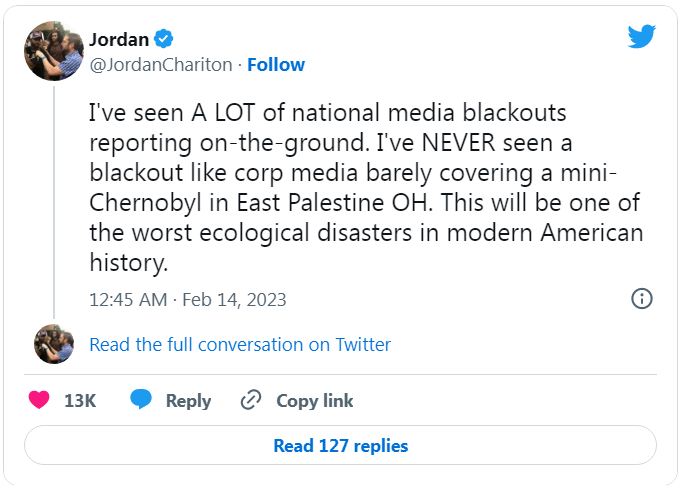Click the tweet's first line about media blackouts
This screenshot has width=683, height=495.
point(328,115)
